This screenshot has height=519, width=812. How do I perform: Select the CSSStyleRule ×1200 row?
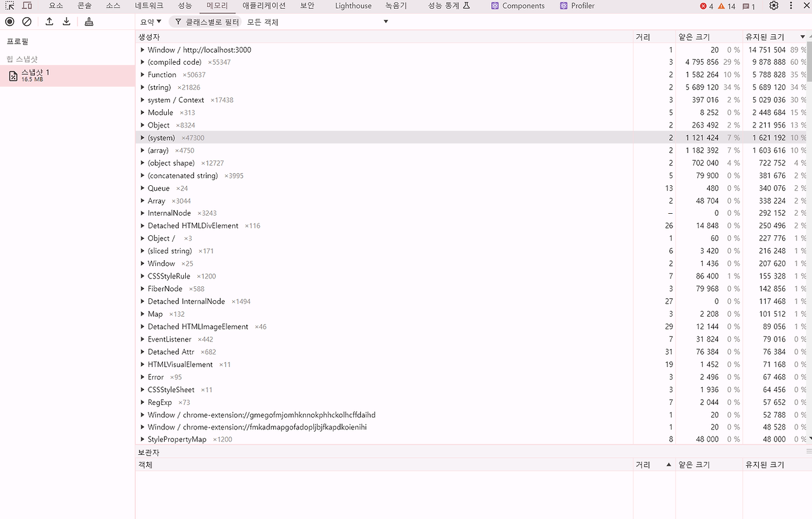point(471,276)
